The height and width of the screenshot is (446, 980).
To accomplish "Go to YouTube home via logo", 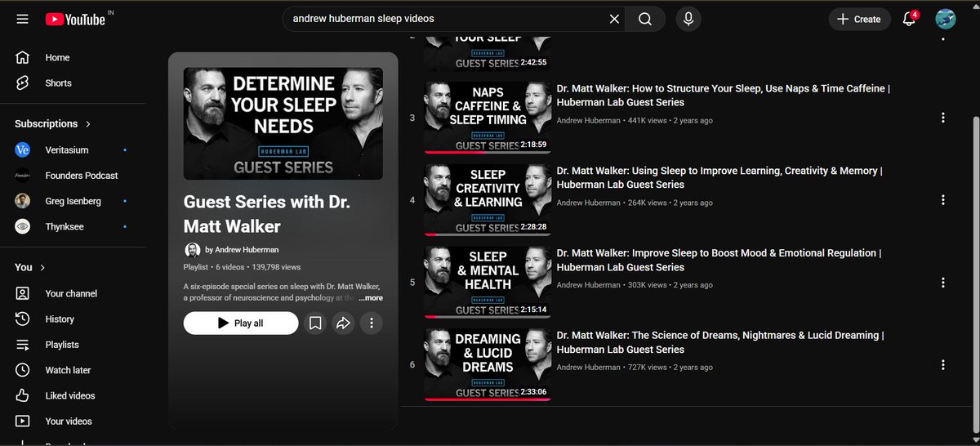I will point(75,19).
